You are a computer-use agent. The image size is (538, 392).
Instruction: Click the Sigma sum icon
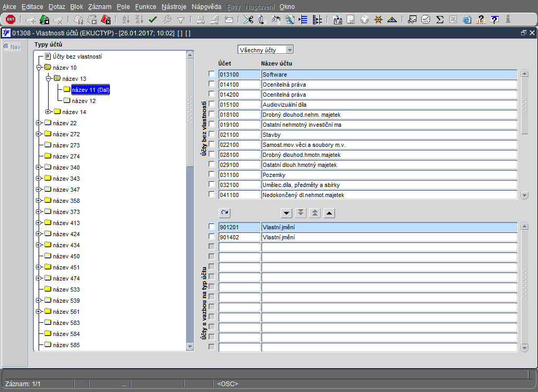pos(439,20)
